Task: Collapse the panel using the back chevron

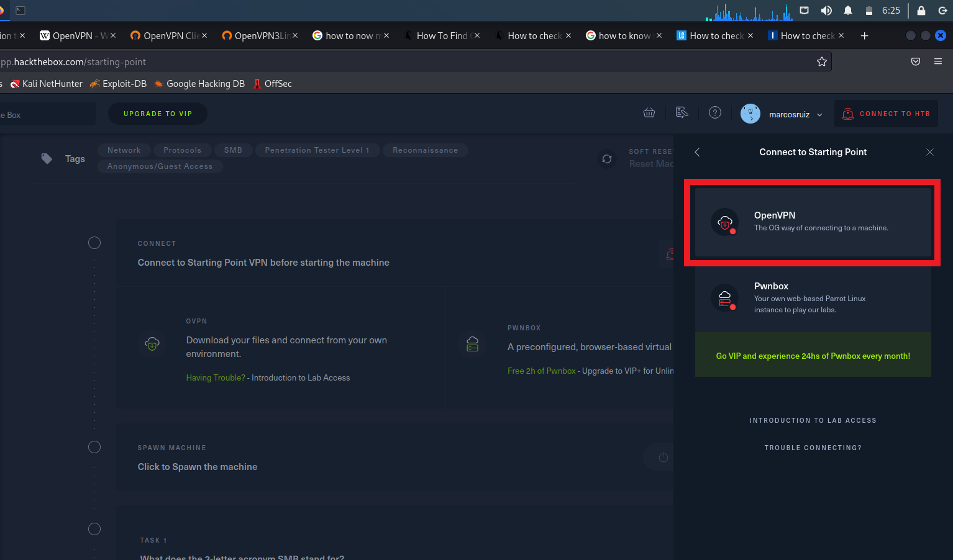Action: click(x=697, y=151)
